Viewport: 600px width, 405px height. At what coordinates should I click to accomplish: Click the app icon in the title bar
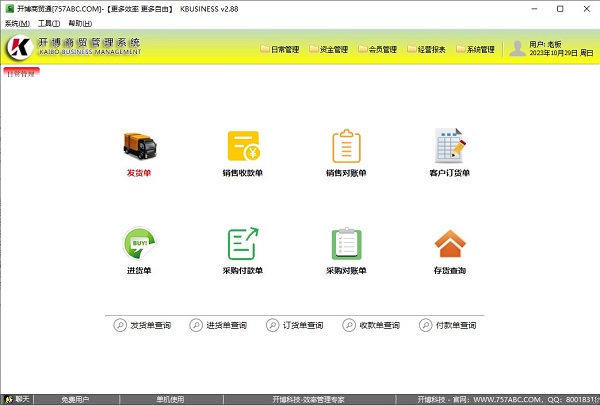pyautogui.click(x=9, y=8)
